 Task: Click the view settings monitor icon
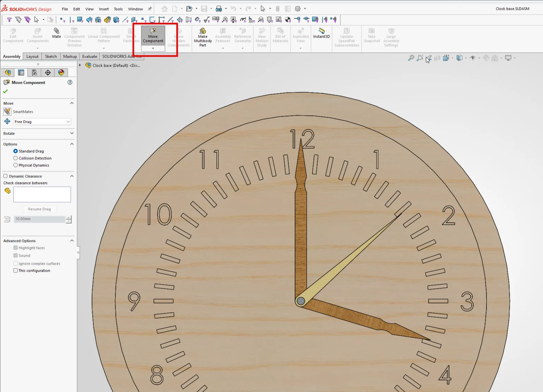coord(508,58)
